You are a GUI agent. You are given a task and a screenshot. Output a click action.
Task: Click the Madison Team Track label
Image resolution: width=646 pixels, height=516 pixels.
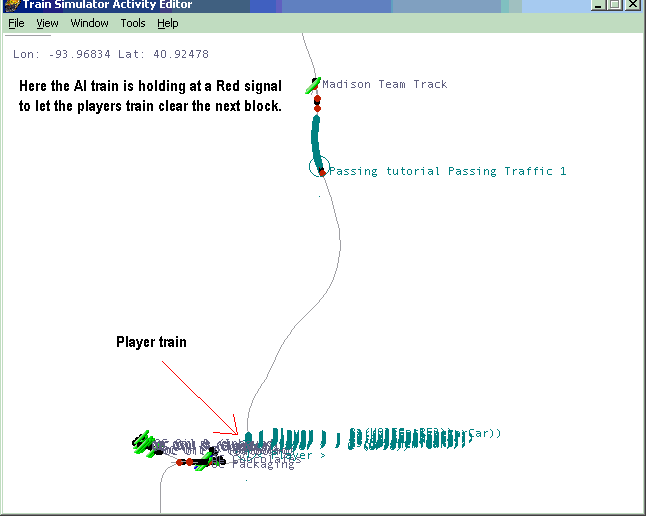click(385, 84)
